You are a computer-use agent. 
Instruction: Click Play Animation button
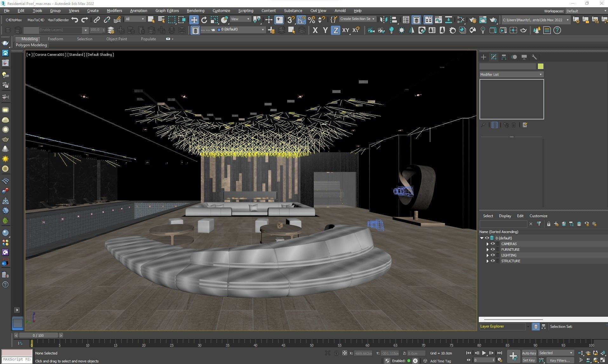[484, 353]
